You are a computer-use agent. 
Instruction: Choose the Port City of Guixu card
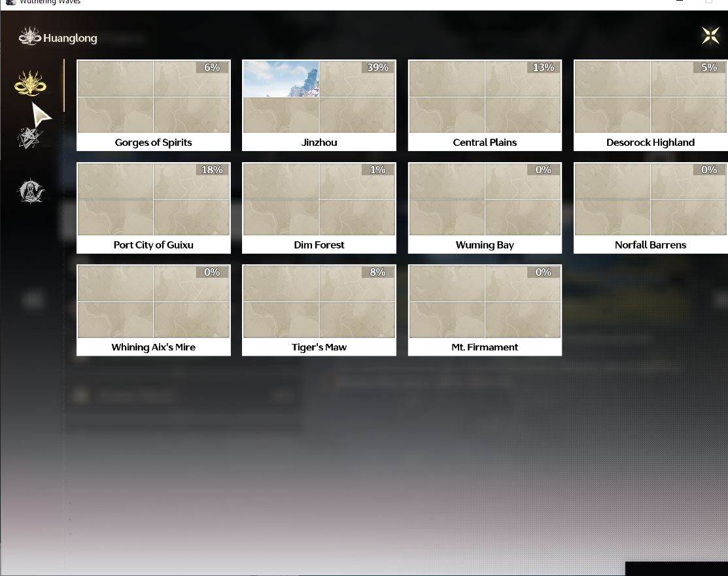pyautogui.click(x=153, y=208)
